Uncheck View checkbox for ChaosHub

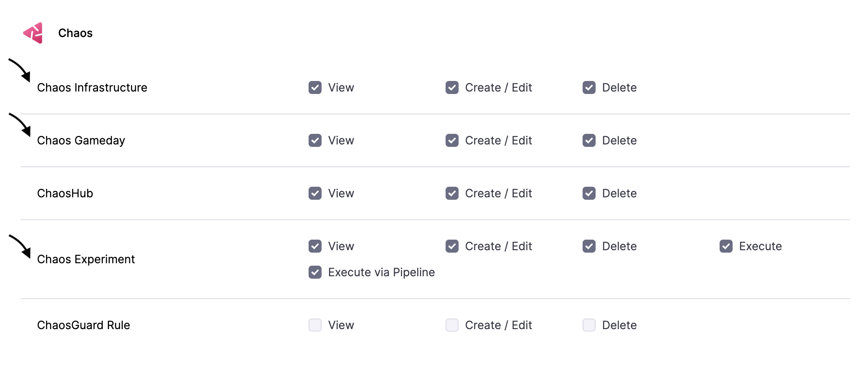coord(315,193)
